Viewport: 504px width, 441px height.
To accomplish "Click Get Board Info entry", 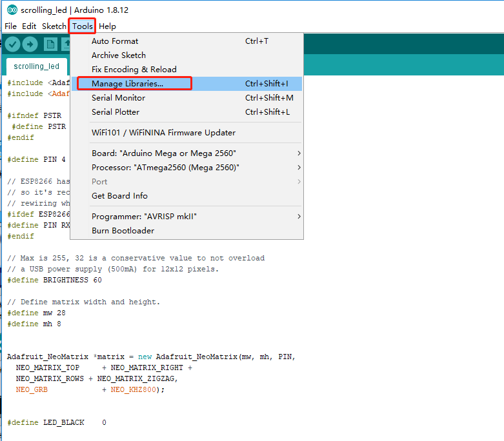I will (x=186, y=195).
